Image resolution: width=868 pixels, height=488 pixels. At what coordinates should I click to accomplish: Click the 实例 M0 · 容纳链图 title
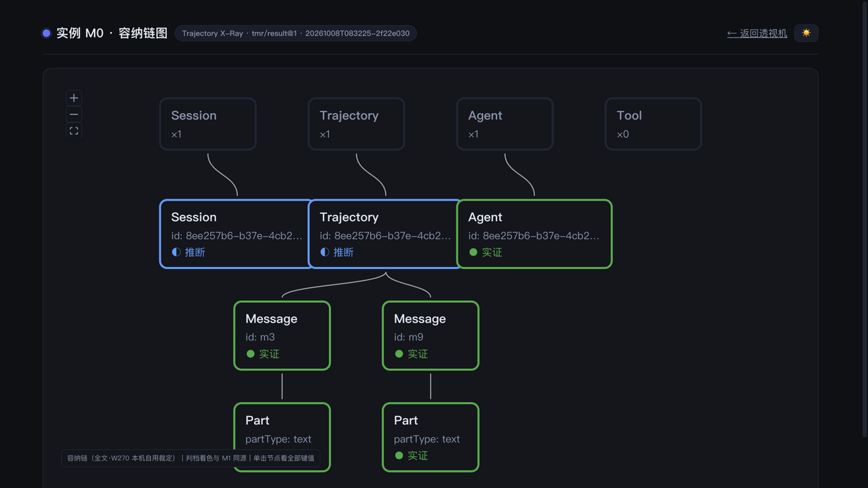(112, 33)
